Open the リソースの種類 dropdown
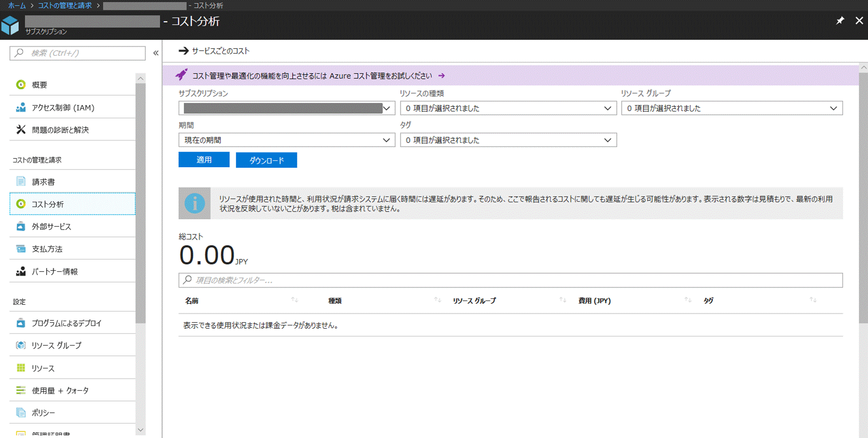Viewport: 868px width, 438px height. [x=508, y=108]
